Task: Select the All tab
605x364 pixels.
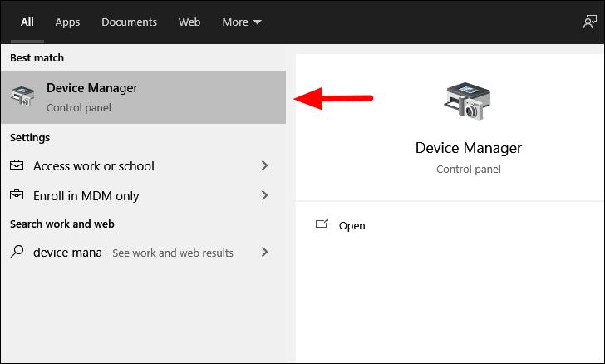Action: coord(27,22)
